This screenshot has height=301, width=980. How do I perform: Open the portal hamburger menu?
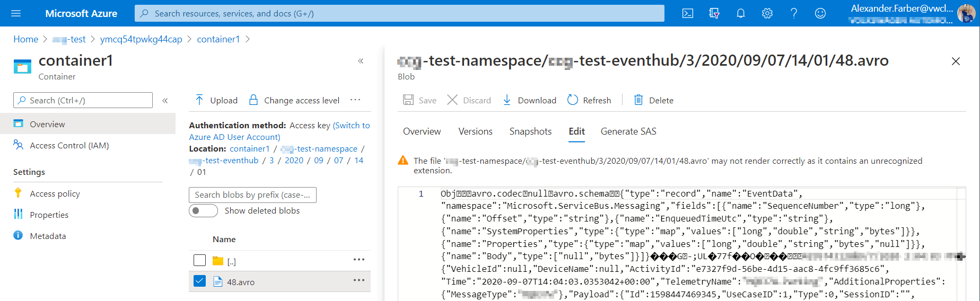[16, 14]
